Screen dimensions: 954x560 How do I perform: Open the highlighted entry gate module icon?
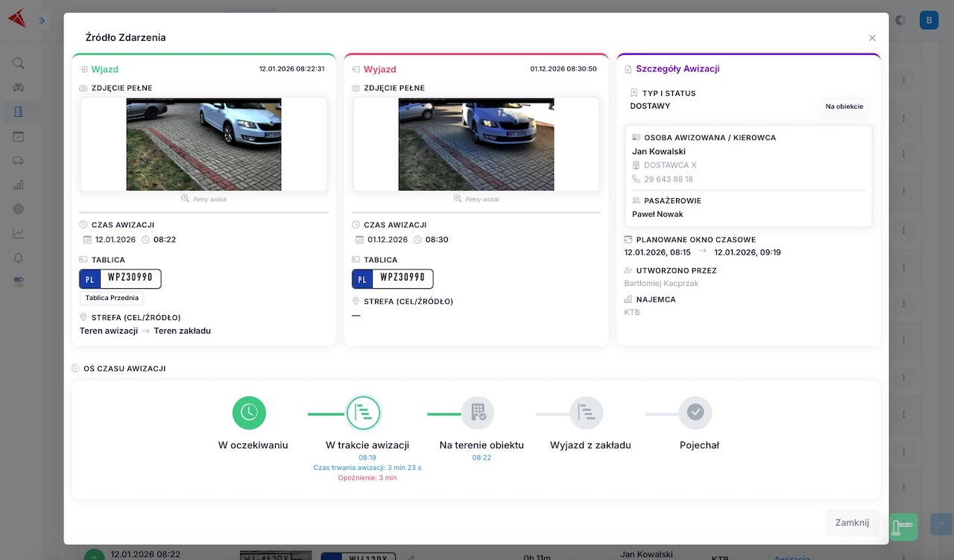coord(19,112)
